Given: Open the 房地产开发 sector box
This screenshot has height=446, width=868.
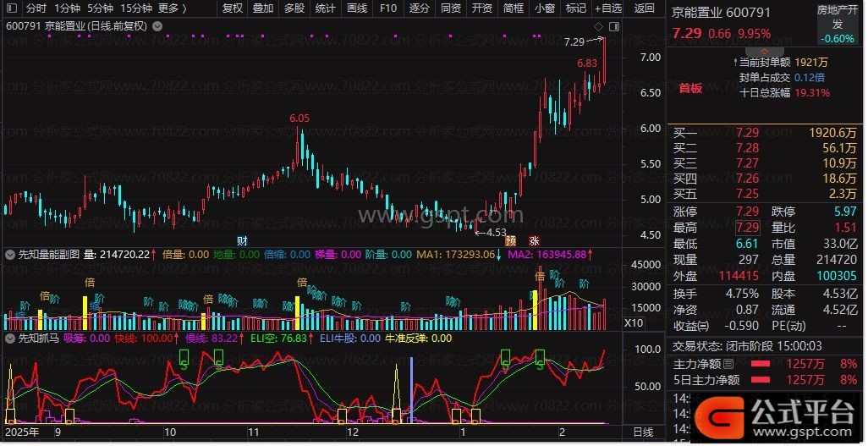Looking at the screenshot, I should point(838,25).
